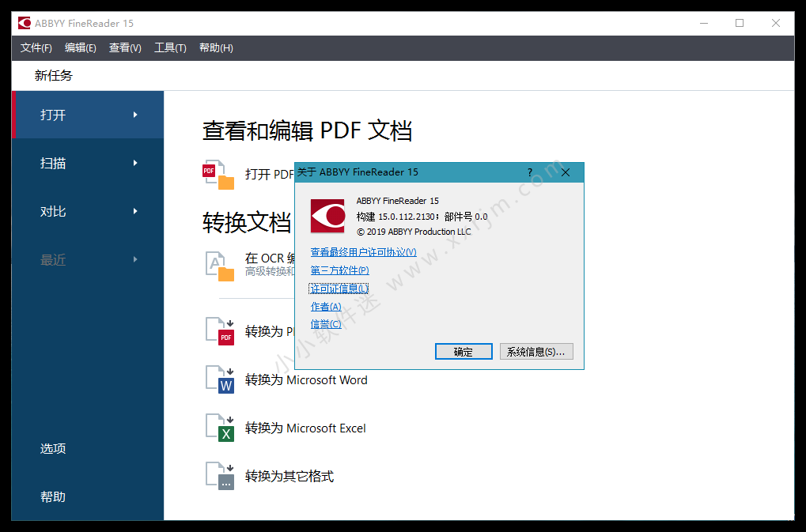Expand the 最近 sidebar arrow

click(135, 259)
